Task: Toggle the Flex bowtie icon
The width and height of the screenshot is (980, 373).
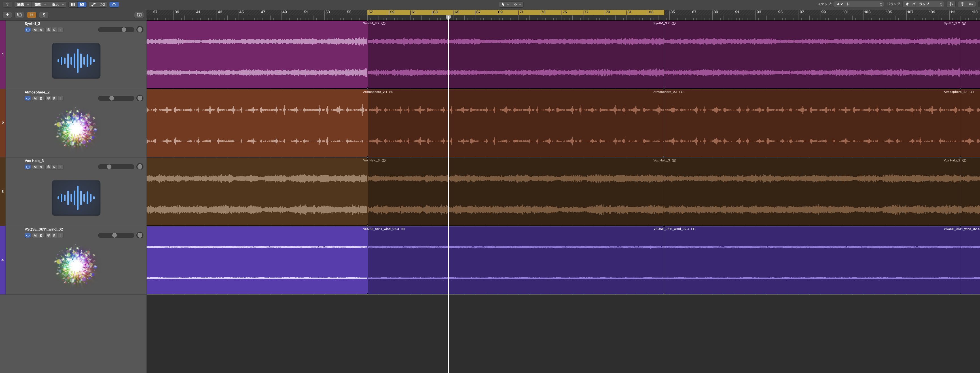Action: 102,5
